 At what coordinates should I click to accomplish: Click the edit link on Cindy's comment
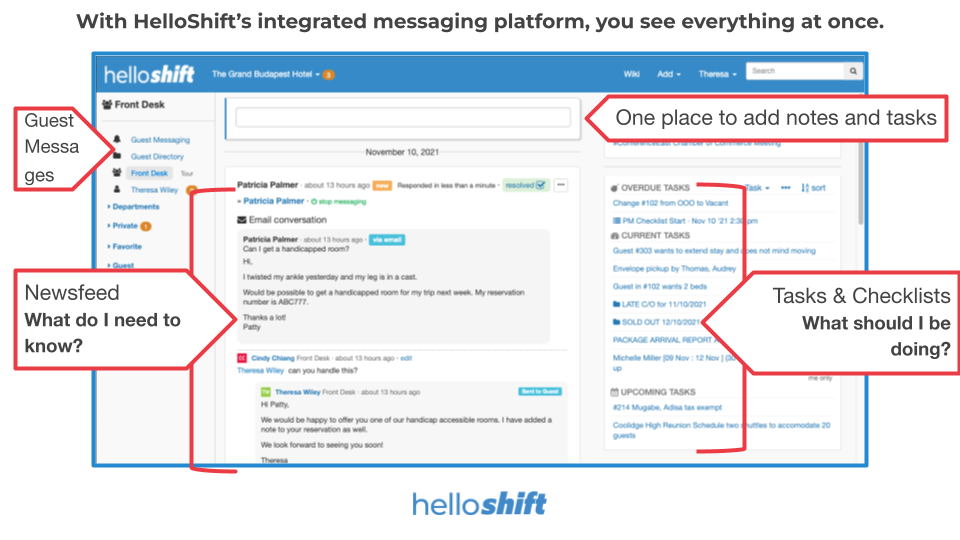406,358
